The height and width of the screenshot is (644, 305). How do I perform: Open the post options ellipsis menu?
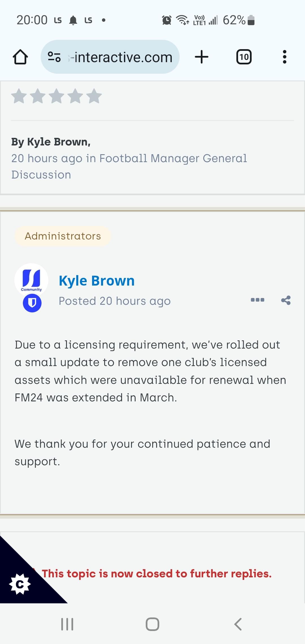point(258,300)
